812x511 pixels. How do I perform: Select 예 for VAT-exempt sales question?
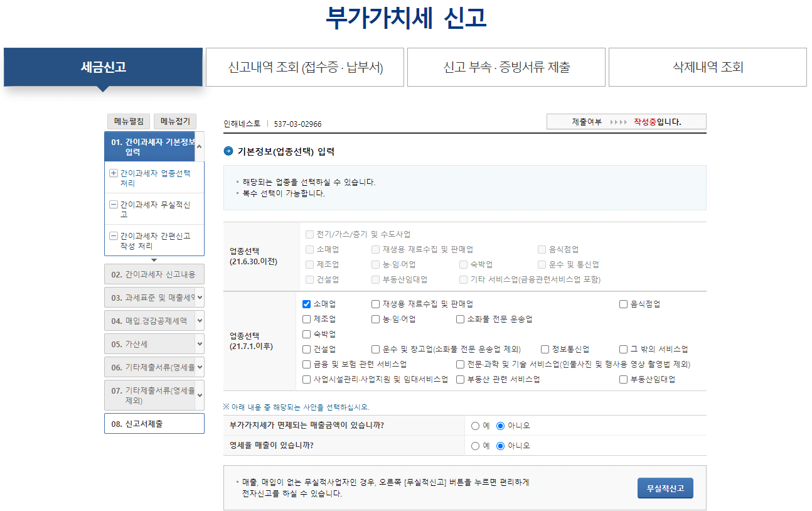coord(475,425)
